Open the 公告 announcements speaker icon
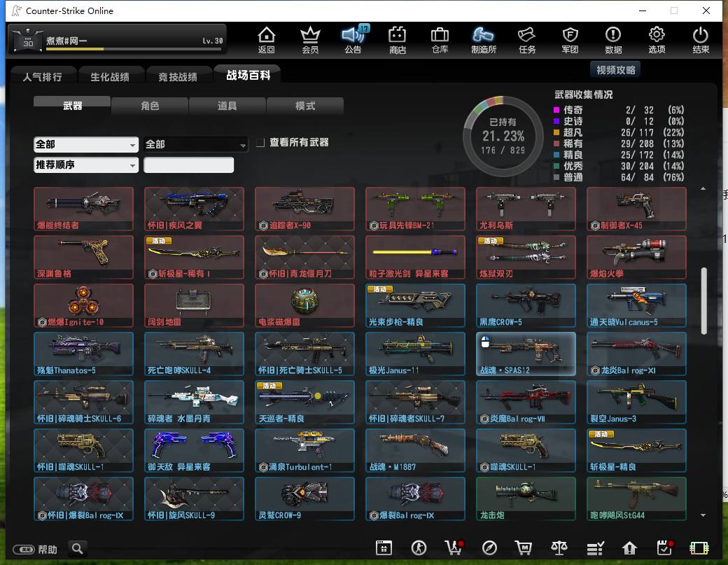 [x=353, y=40]
